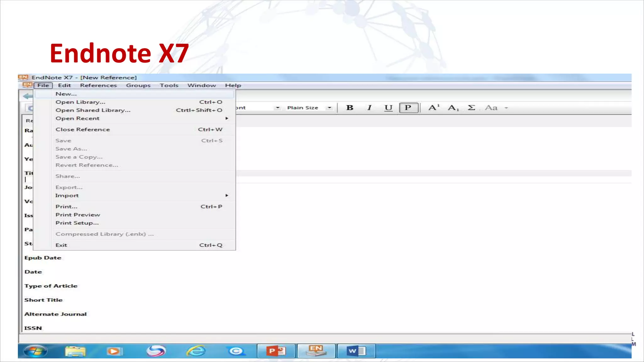This screenshot has width=644, height=362.
Task: Open blue swirl browser taskbar icon
Action: tap(156, 351)
